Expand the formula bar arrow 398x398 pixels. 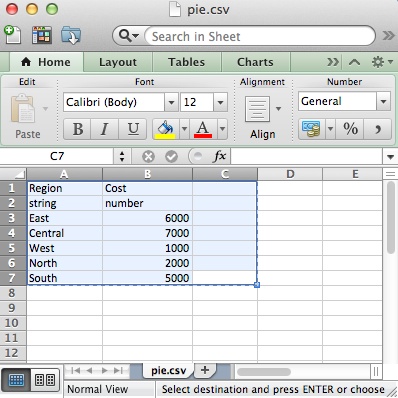click(x=390, y=157)
